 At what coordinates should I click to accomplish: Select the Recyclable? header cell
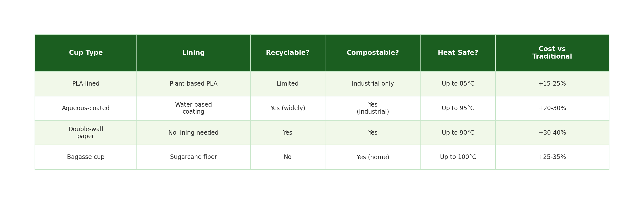288,53
